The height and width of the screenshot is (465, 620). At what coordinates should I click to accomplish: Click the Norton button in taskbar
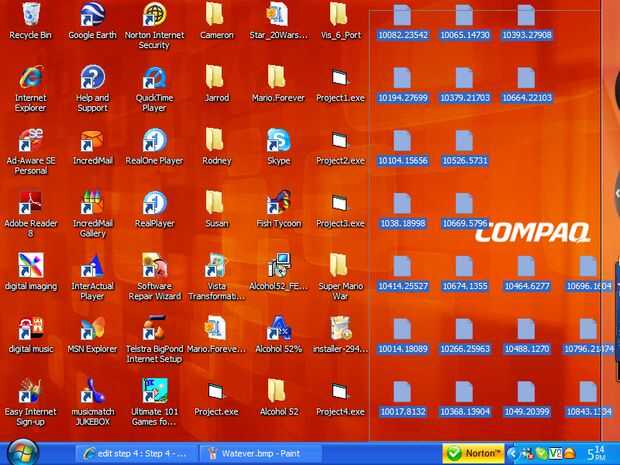(473, 453)
